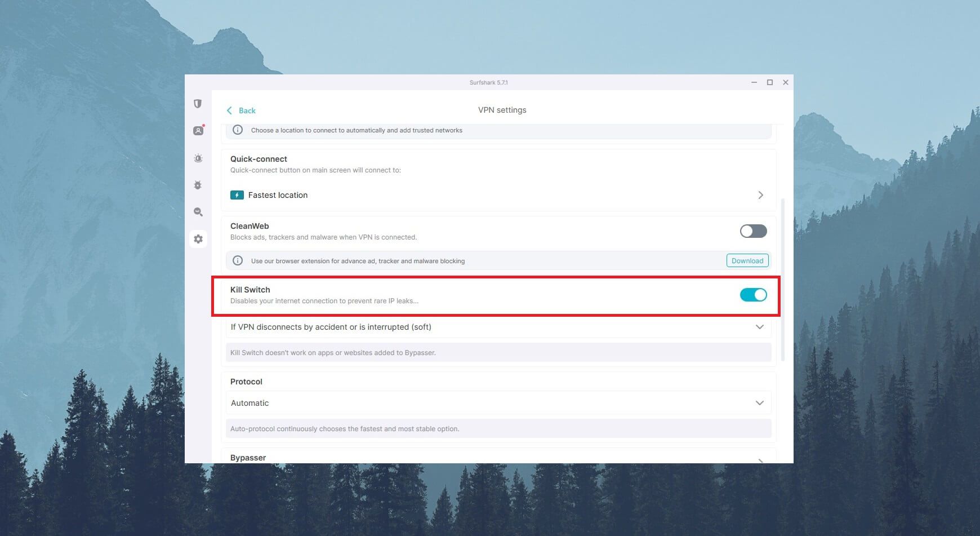The height and width of the screenshot is (536, 980).
Task: Click the Bypasser heading
Action: [248, 458]
